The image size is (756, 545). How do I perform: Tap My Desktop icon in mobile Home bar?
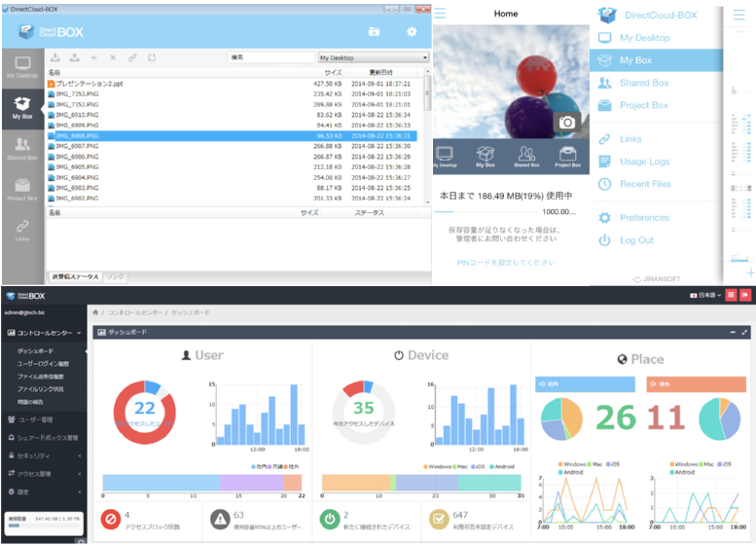[445, 157]
